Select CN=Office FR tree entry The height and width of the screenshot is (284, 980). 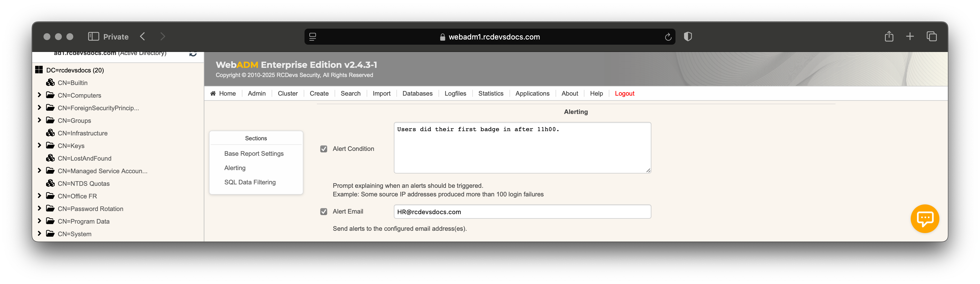(77, 196)
